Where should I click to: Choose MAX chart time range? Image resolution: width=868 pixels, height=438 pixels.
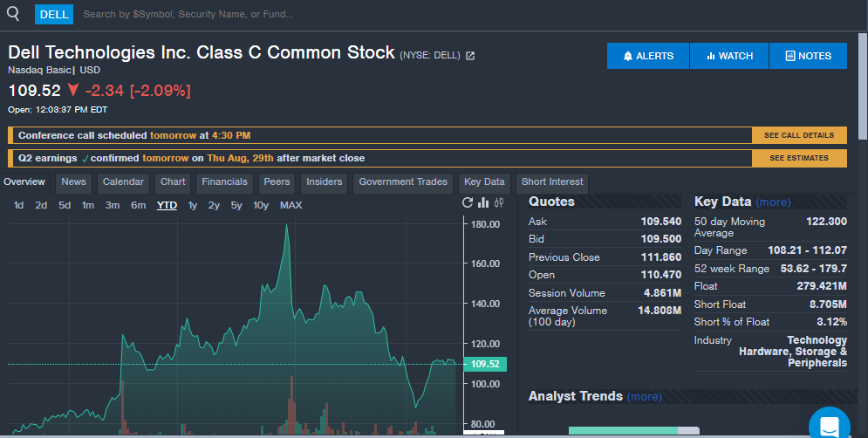[x=291, y=205]
